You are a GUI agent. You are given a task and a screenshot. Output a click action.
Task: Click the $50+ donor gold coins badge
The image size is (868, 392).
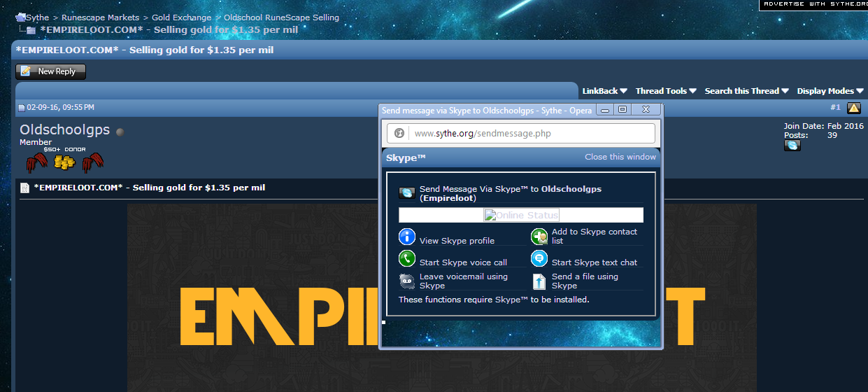tap(64, 162)
